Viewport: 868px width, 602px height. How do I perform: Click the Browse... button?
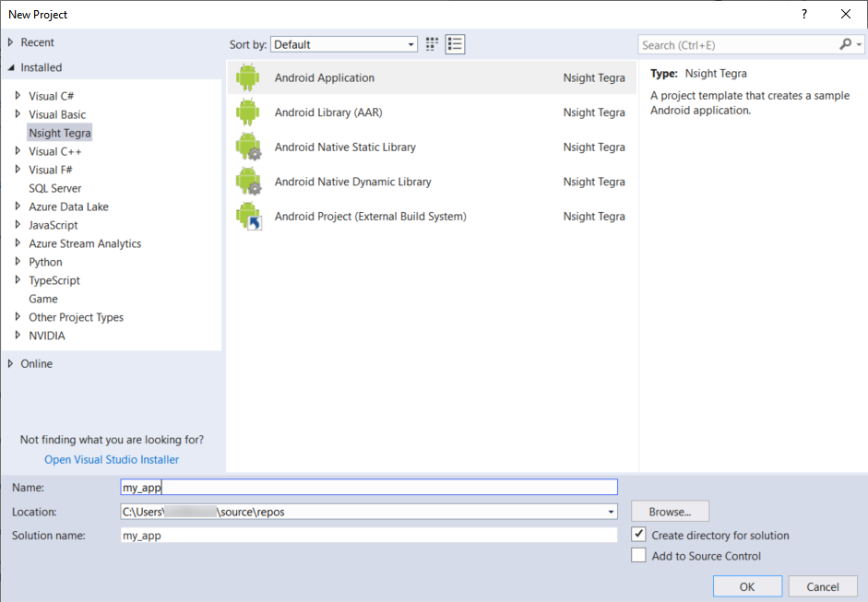pyautogui.click(x=670, y=512)
